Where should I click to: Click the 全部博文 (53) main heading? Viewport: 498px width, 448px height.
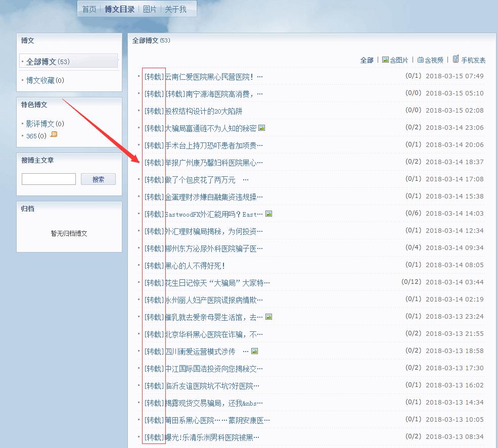click(x=151, y=40)
